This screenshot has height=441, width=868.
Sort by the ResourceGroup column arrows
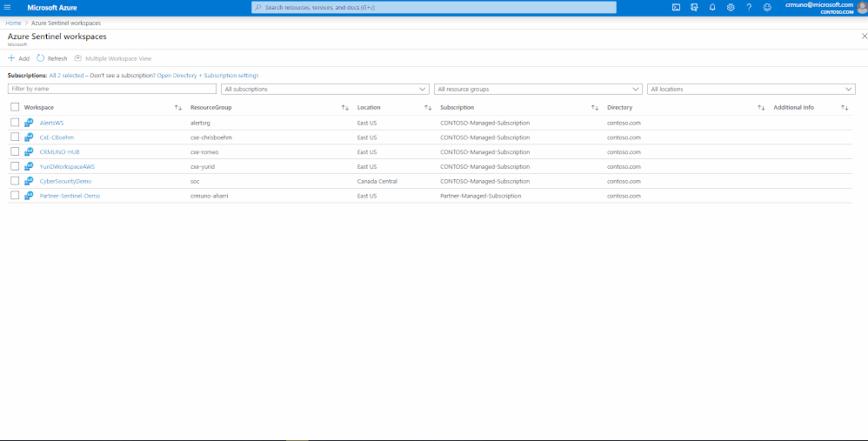(345, 107)
